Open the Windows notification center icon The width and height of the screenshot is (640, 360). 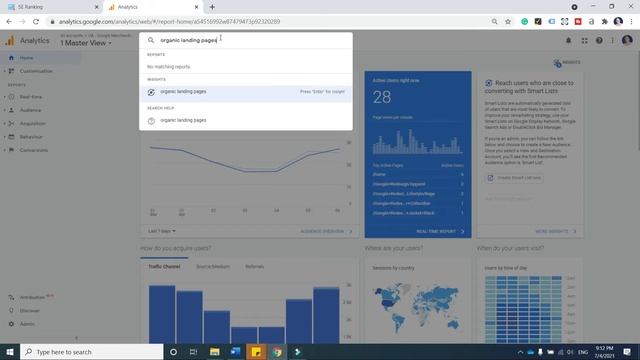[x=627, y=352]
